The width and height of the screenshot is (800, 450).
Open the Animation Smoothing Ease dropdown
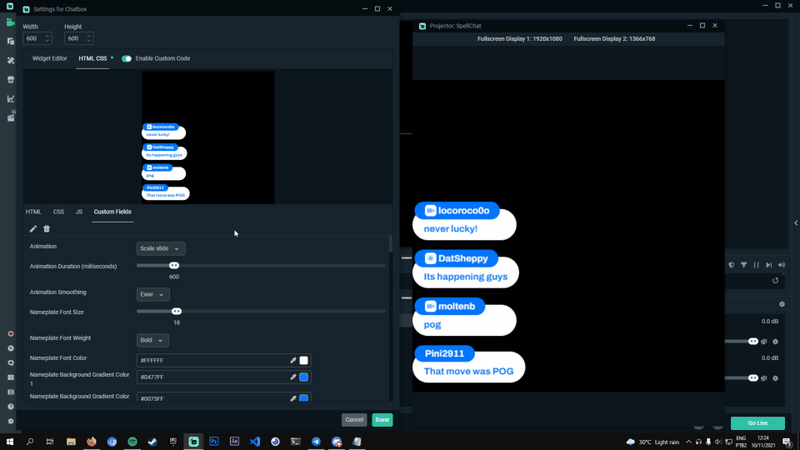tap(153, 294)
